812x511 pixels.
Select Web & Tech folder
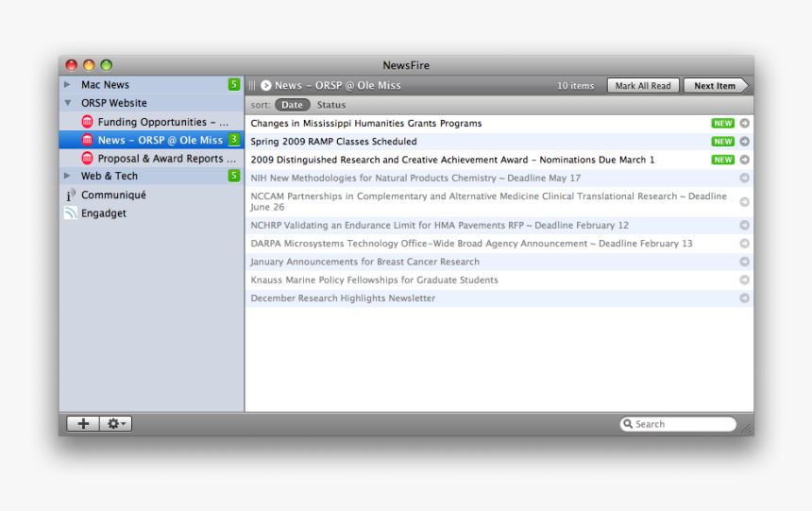(x=151, y=176)
